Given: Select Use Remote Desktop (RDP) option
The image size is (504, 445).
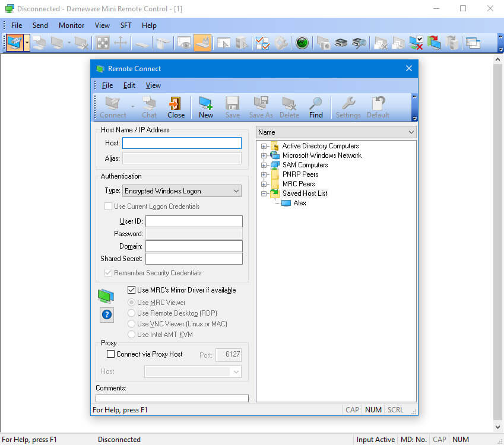Looking at the screenshot, I should tap(131, 313).
